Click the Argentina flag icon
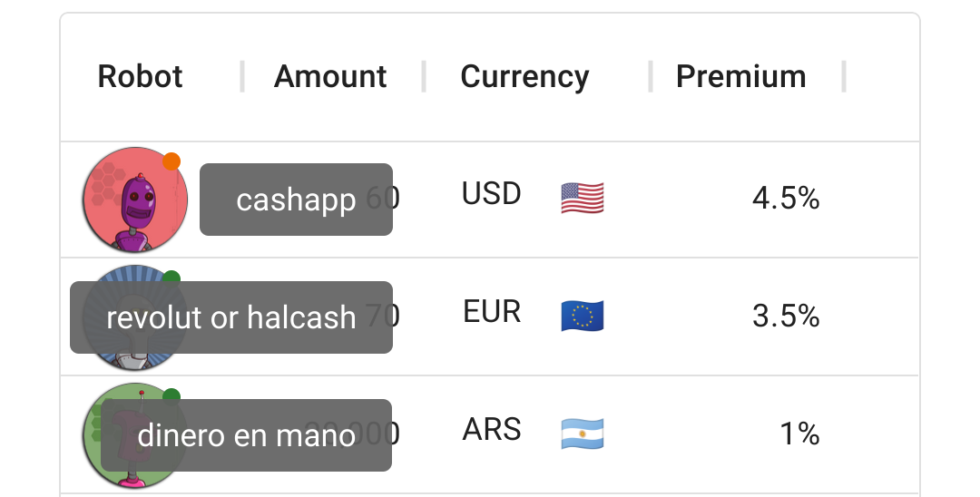This screenshot has height=497, width=980. 582,433
